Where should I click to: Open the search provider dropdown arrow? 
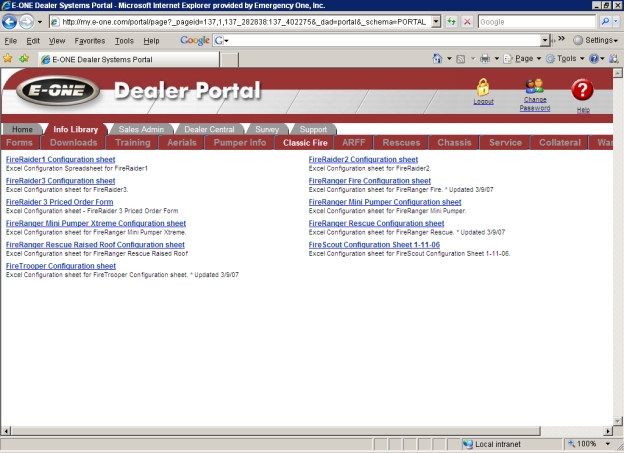click(616, 21)
